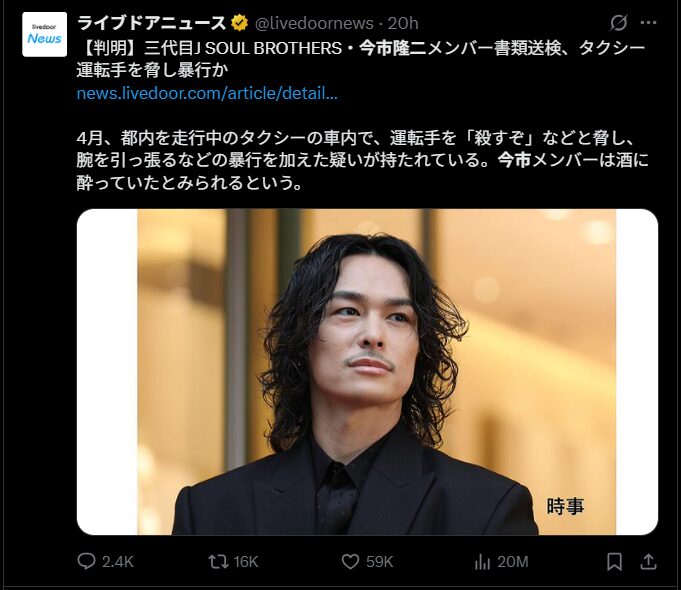The width and height of the screenshot is (681, 590).
Task: Toggle the bookmark icon
Action: click(614, 561)
